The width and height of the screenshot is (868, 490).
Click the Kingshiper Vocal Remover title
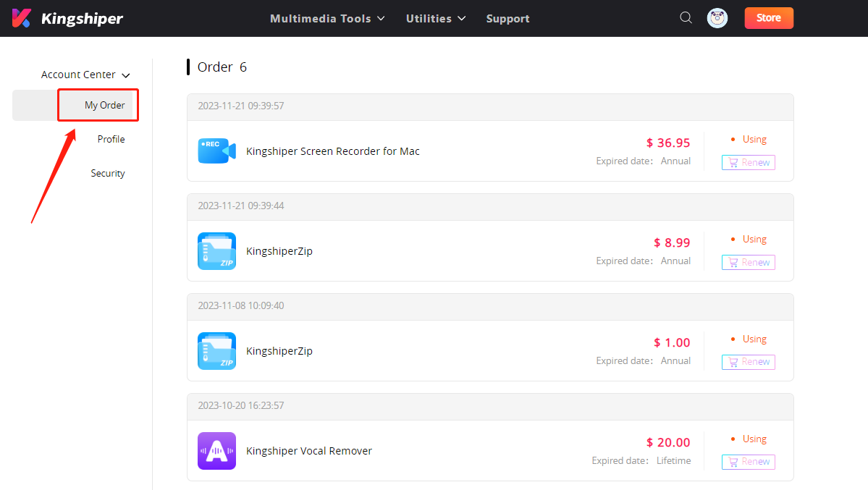coord(309,451)
